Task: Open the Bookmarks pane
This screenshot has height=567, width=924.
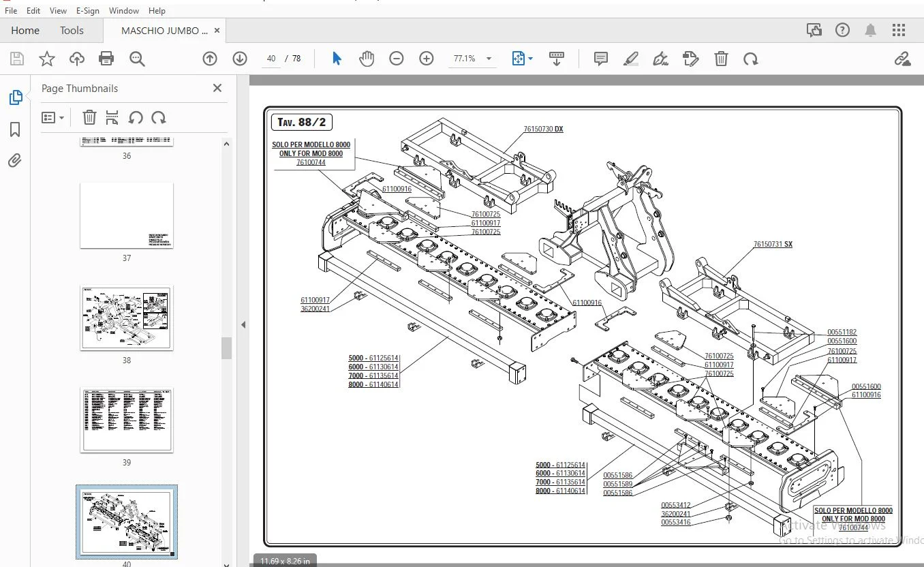Action: (x=15, y=129)
